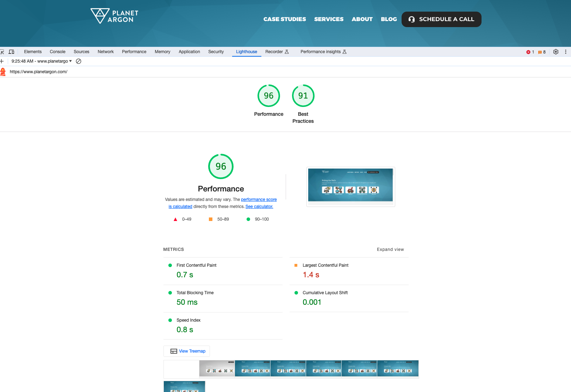
Task: Click the green circle 90–100 legend marker
Action: click(248, 219)
